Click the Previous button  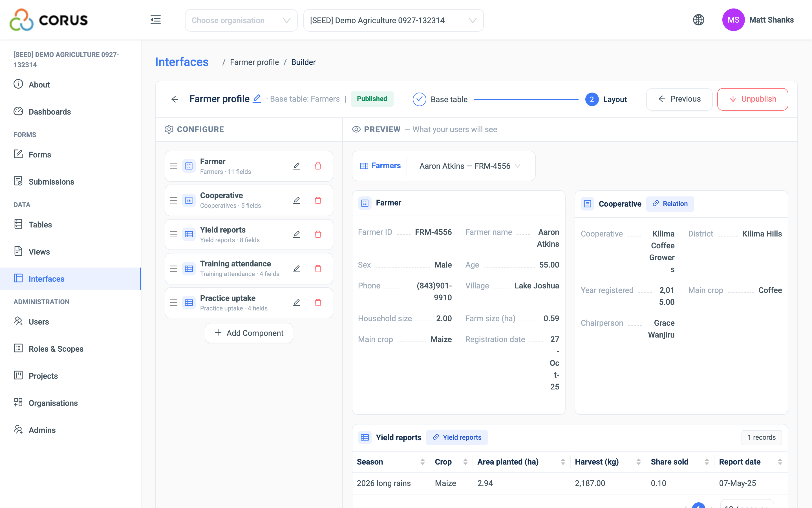[x=679, y=99]
